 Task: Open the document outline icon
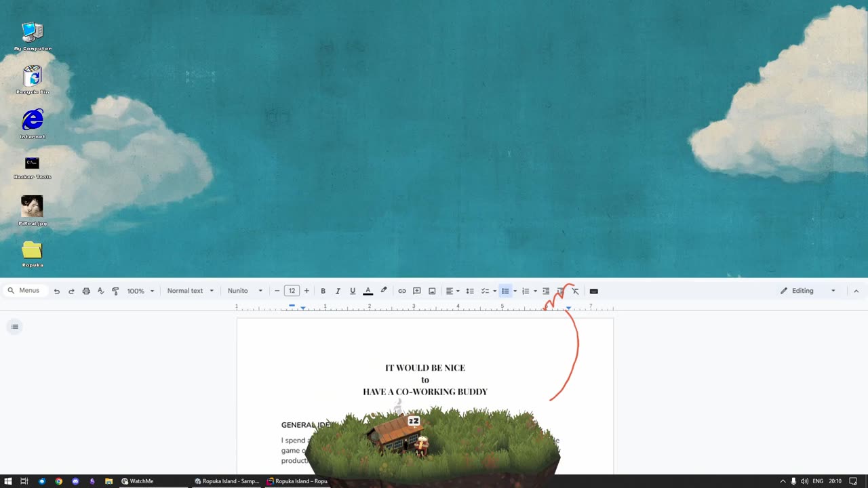click(x=15, y=327)
